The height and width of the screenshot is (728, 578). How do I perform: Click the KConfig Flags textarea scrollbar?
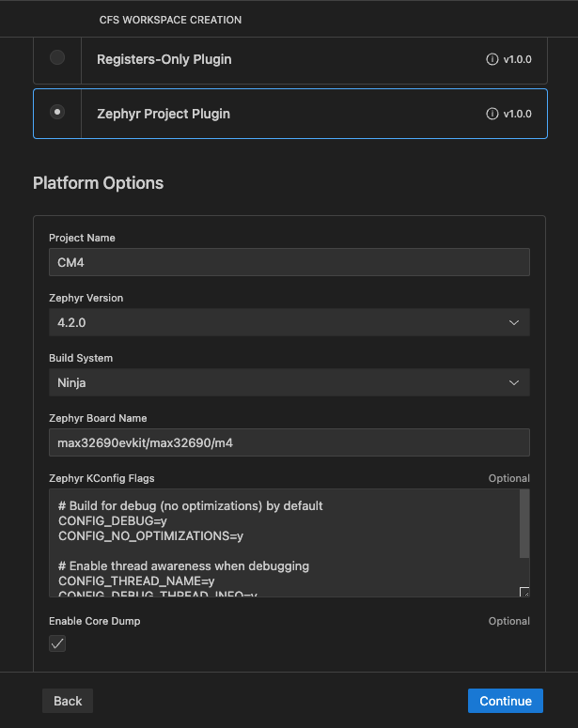coord(523,526)
